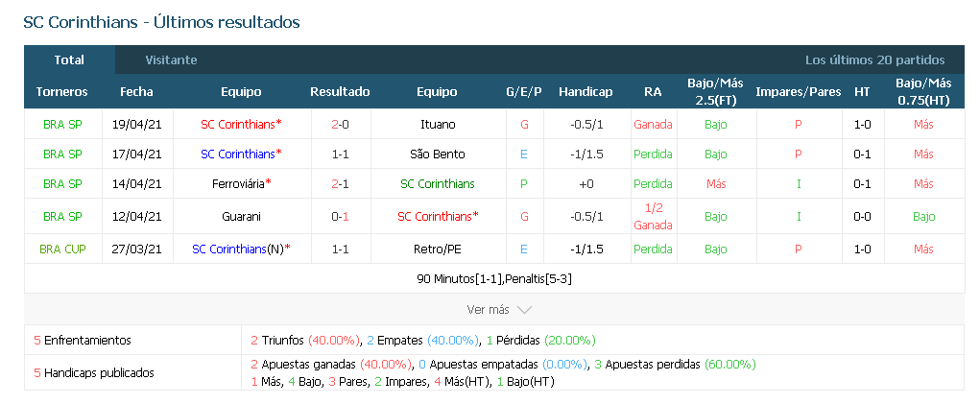Viewport: 980px width, 404px height.
Task: Click the 2-0 result against Ituano
Action: [340, 124]
